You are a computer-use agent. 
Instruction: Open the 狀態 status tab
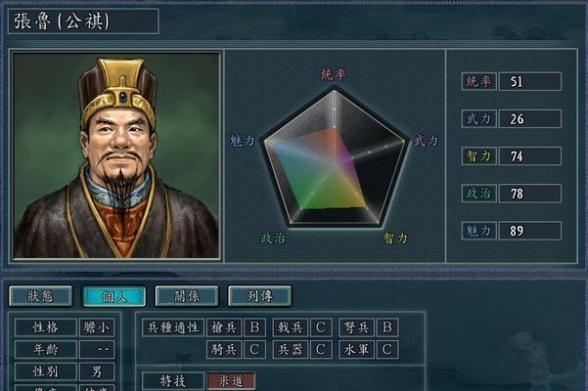[40, 296]
